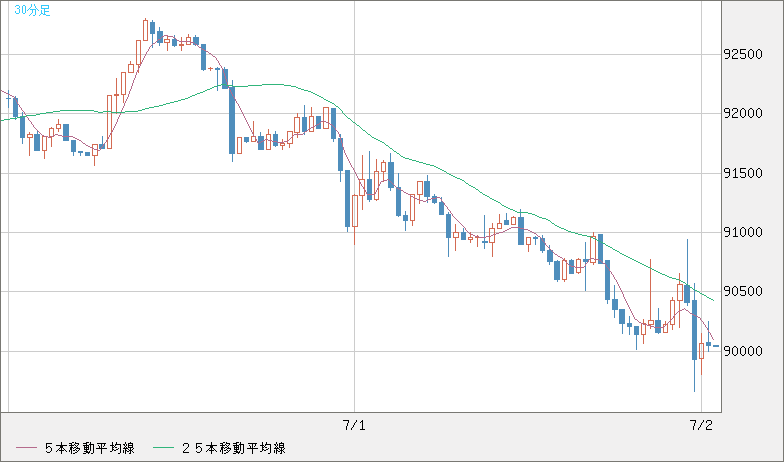The height and width of the screenshot is (462, 784).
Task: Click the 91000 price axis label
Action: (743, 232)
